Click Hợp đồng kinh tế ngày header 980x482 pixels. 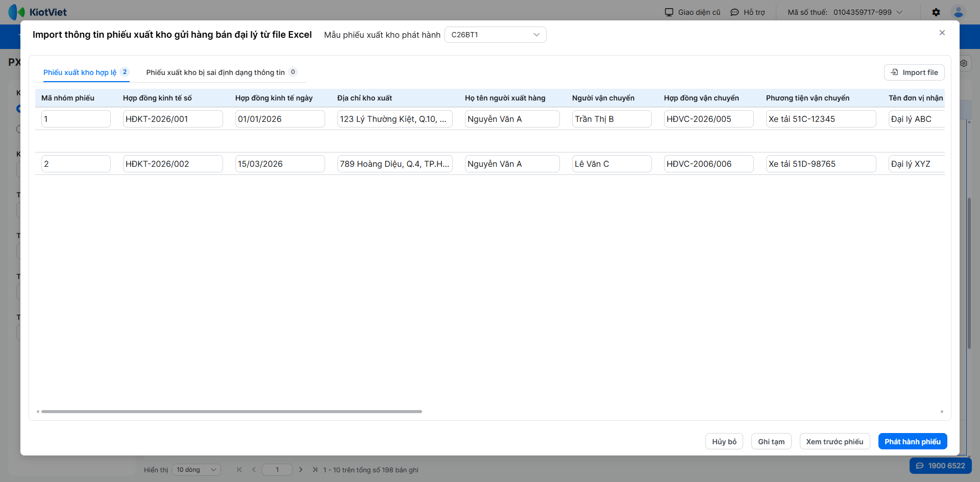[274, 98]
